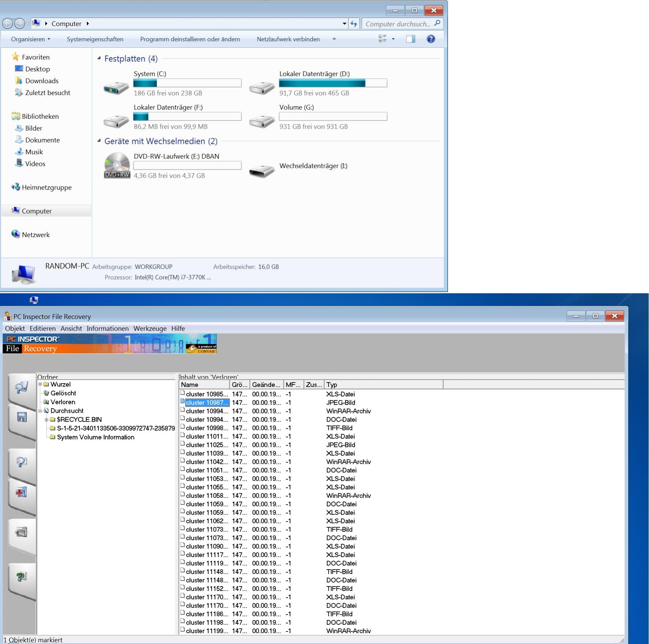Sort the file list by Typ column
Image resolution: width=649 pixels, height=644 pixels.
click(384, 385)
